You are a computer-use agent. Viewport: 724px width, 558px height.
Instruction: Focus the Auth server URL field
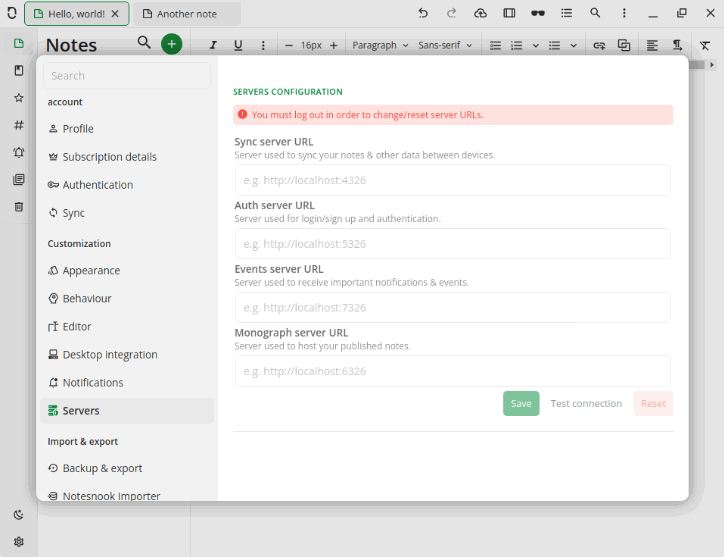pyautogui.click(x=452, y=243)
